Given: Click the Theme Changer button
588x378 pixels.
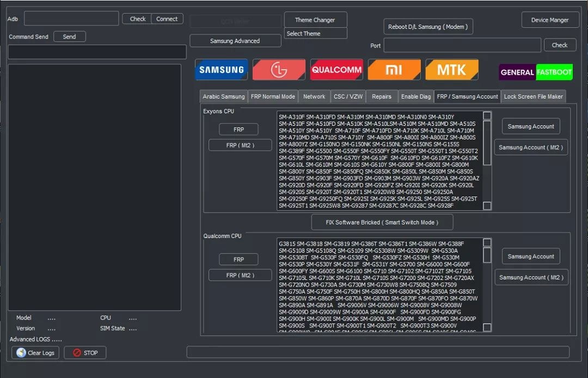Looking at the screenshot, I should 315,20.
